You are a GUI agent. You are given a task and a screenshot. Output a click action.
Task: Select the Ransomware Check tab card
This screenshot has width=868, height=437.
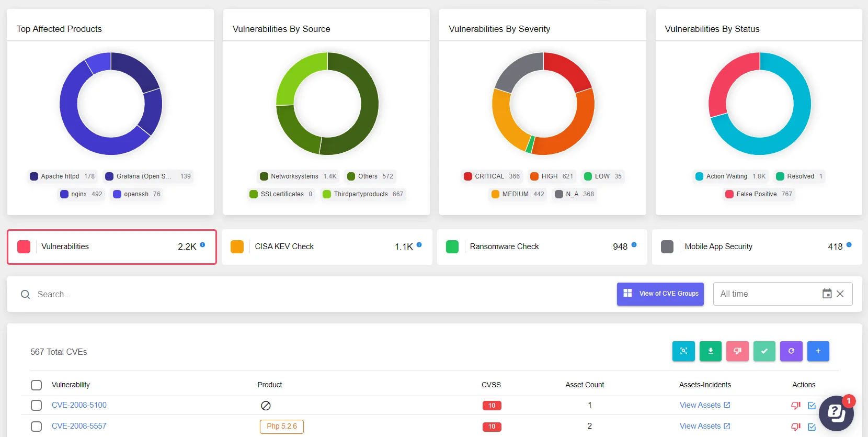(x=542, y=246)
